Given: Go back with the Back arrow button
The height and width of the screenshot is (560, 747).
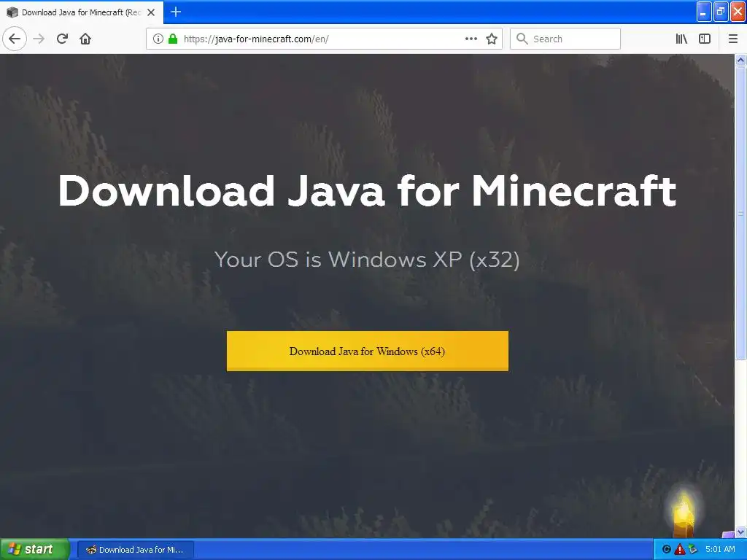Looking at the screenshot, I should coord(15,39).
